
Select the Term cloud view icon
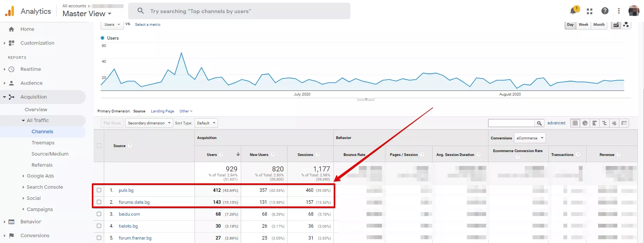[614, 123]
